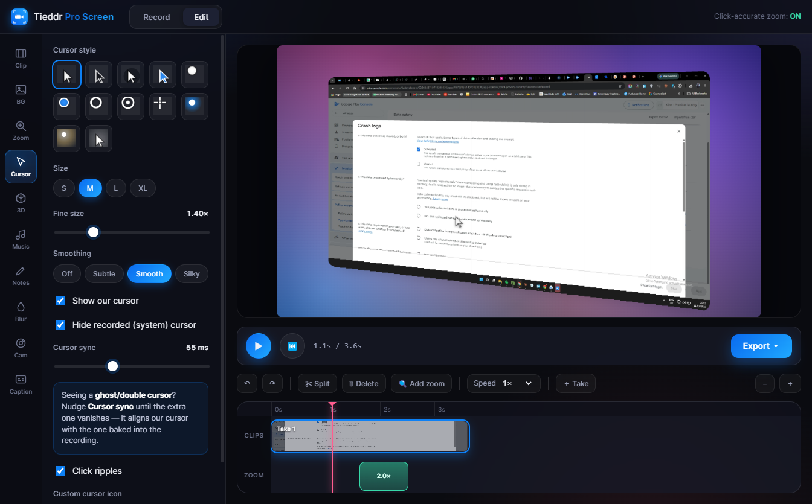Adjust the Cursor sync slider
The height and width of the screenshot is (504, 812).
click(x=132, y=366)
